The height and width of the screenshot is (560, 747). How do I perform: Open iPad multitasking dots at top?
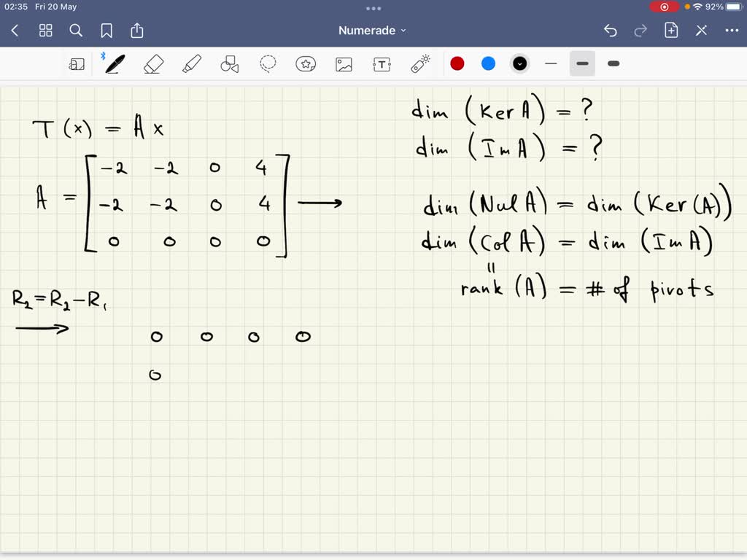pyautogui.click(x=373, y=8)
